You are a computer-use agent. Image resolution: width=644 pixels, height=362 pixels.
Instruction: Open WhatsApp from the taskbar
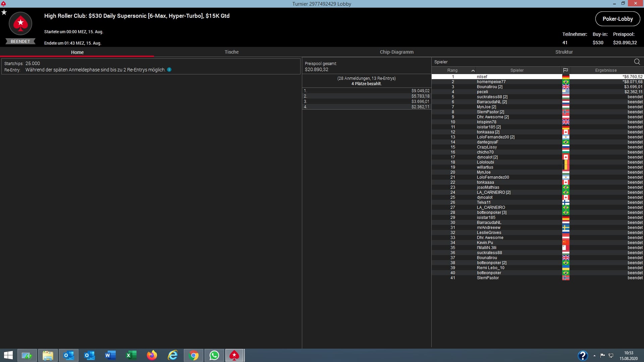[x=214, y=355]
